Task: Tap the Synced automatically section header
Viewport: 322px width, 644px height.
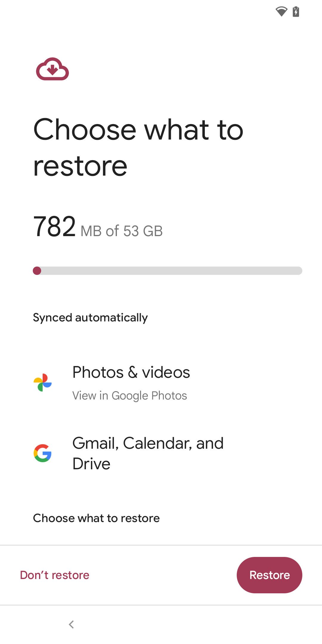Action: coord(90,318)
